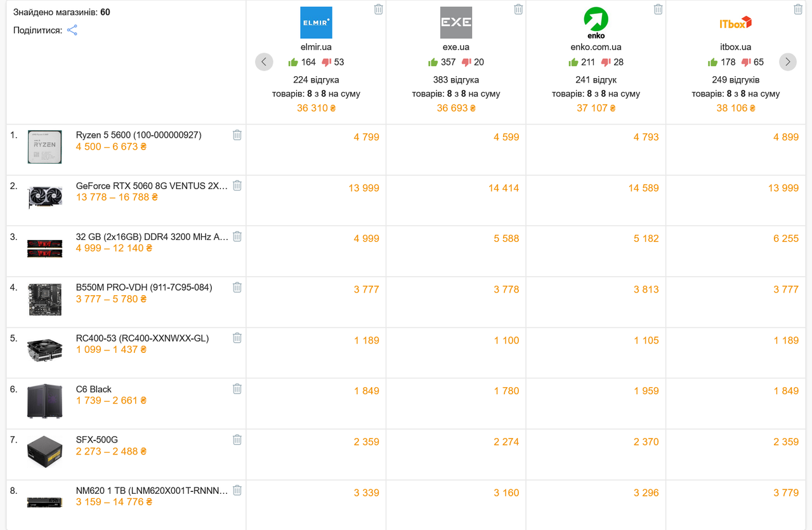Remove exe.ua store column with trash icon
Viewport: 812px width, 530px height.
click(518, 9)
